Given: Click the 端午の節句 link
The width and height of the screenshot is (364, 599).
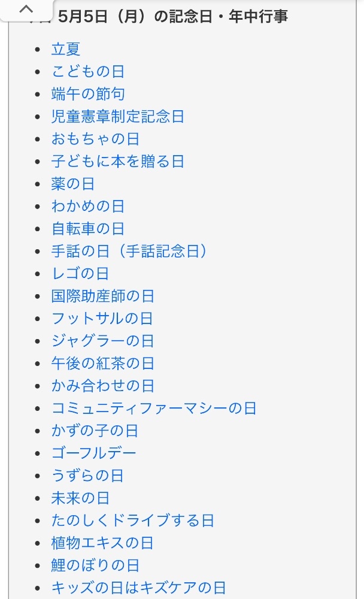Looking at the screenshot, I should point(88,94).
